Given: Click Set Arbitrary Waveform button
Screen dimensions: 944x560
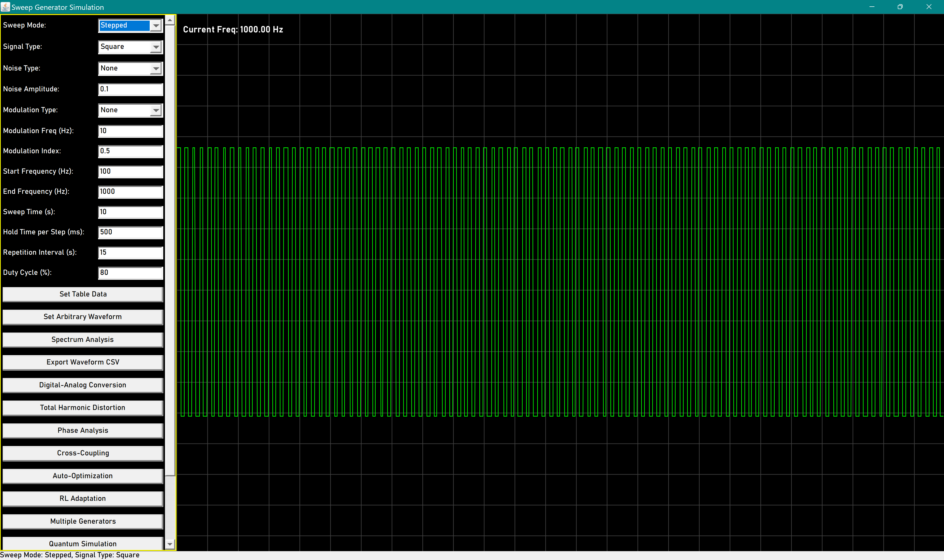Looking at the screenshot, I should [83, 317].
